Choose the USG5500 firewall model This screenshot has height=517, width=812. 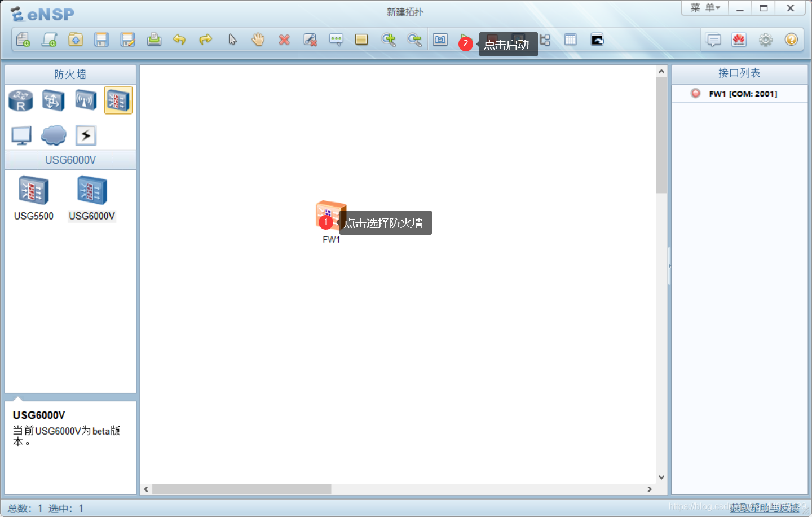(x=34, y=198)
